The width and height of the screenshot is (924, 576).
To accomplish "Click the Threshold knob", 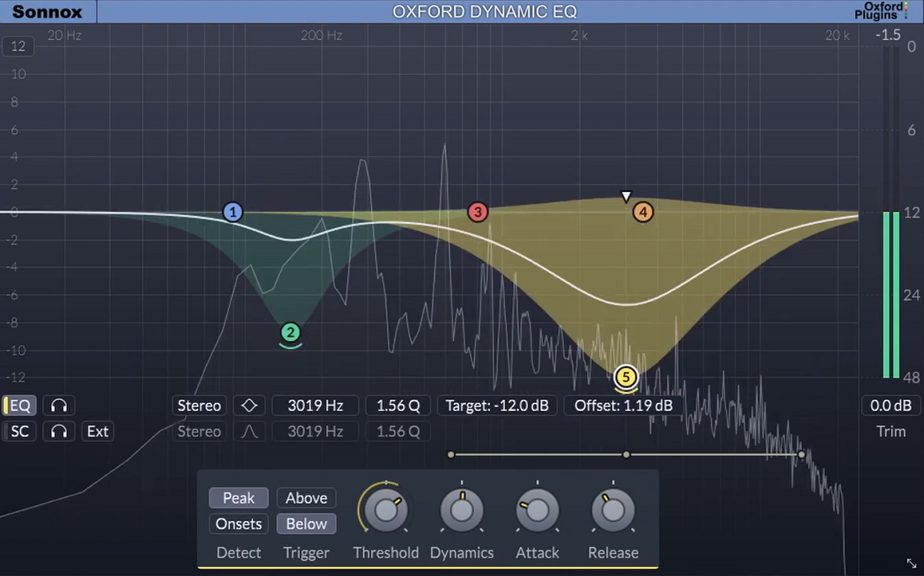I will point(386,510).
